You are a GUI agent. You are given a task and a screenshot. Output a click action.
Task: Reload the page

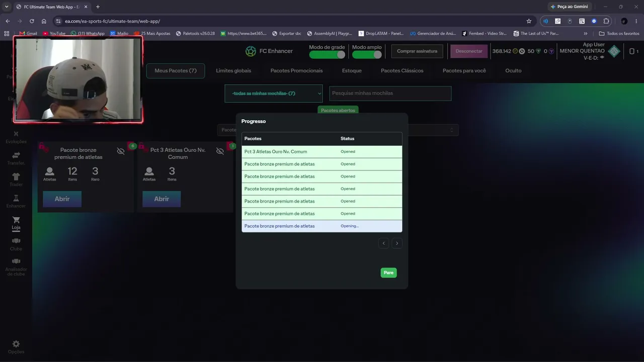pos(32,21)
